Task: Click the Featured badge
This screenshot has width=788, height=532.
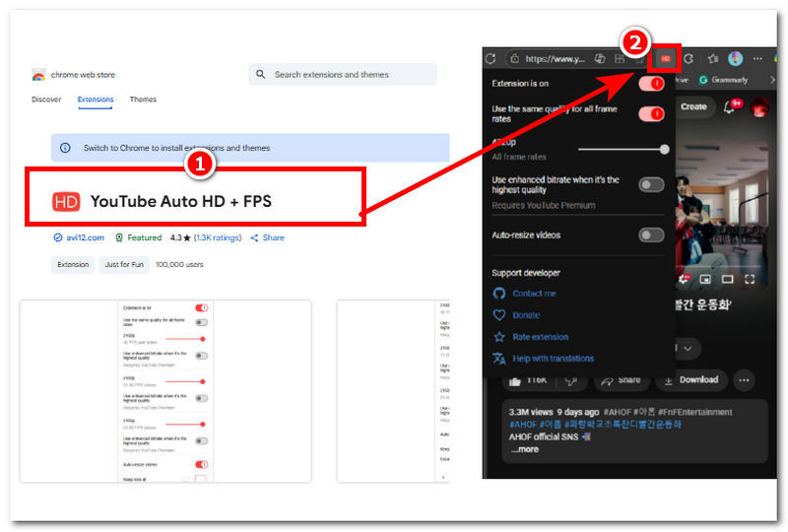Action: (x=139, y=237)
